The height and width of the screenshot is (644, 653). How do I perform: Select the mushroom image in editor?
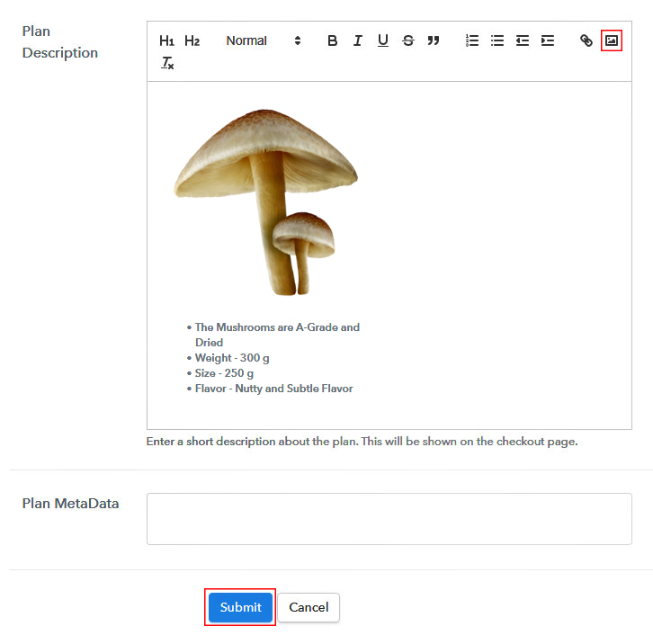(265, 202)
